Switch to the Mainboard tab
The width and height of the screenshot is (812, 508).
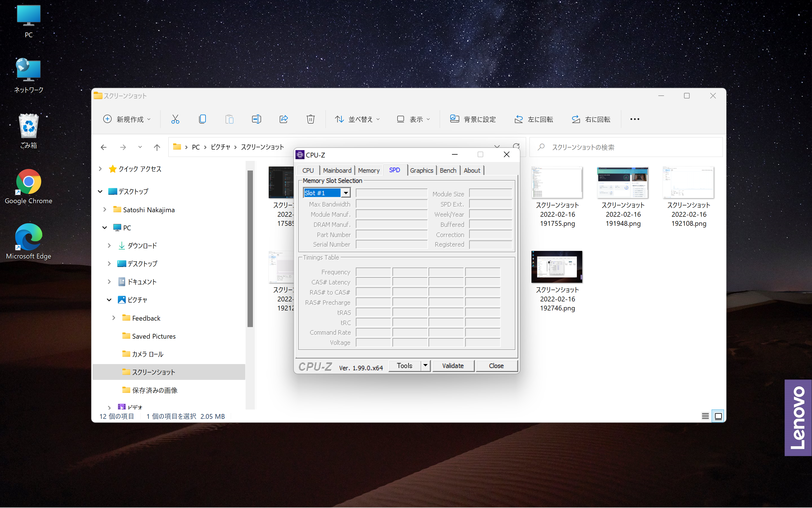tap(337, 170)
